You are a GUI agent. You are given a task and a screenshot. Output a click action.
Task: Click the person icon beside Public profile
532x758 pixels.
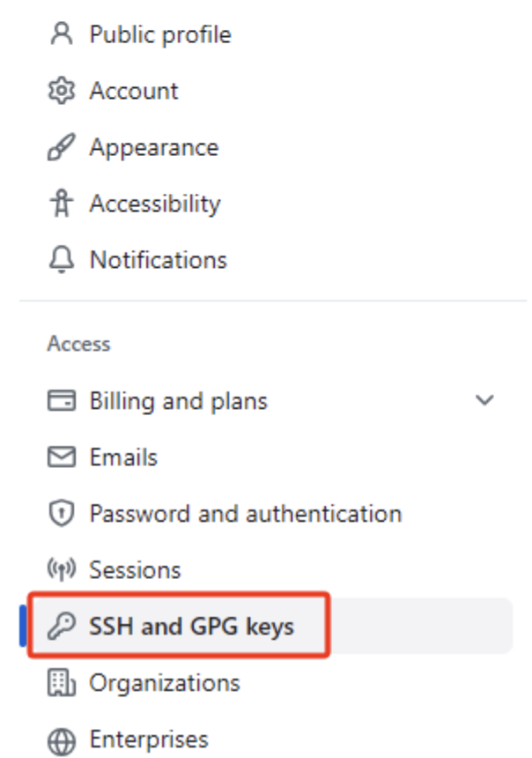(x=59, y=35)
